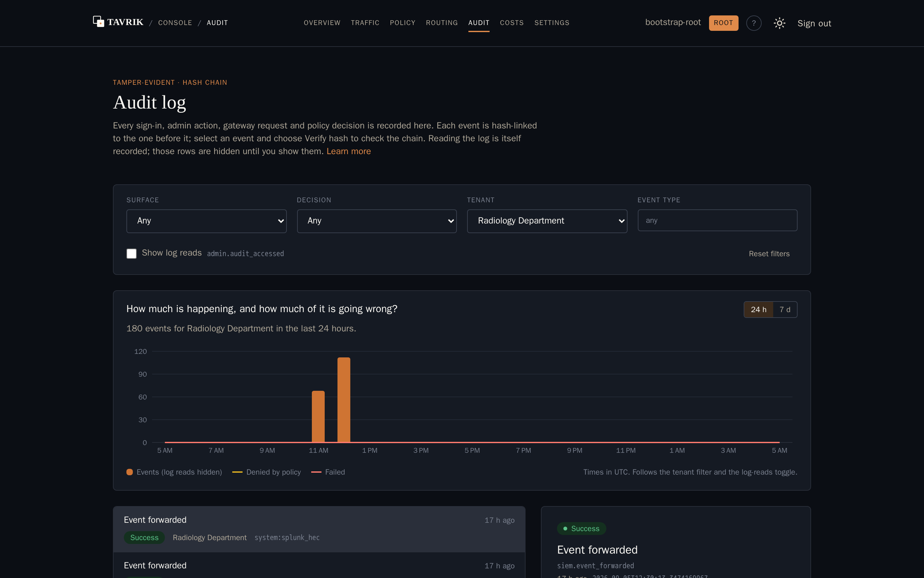The image size is (924, 578).
Task: Switch chart range to 24 h
Action: [758, 310]
